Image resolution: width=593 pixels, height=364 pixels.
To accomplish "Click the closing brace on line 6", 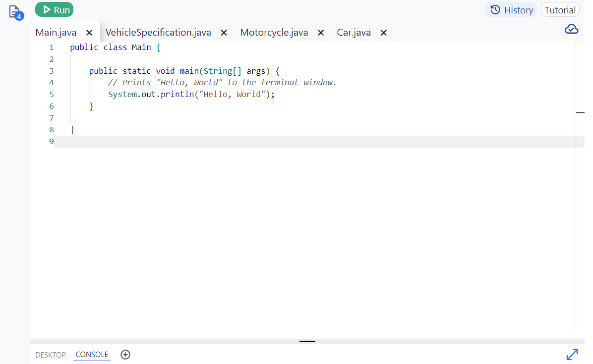I will pyautogui.click(x=91, y=106).
